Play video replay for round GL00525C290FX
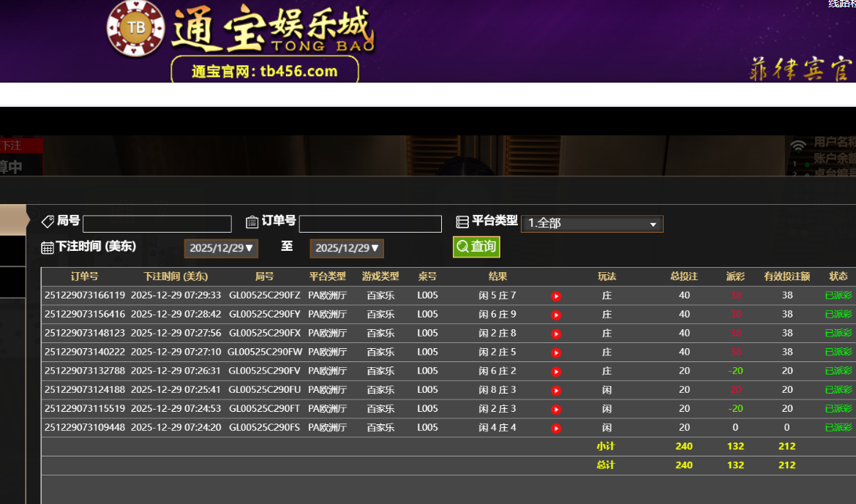Screen dimensions: 856x504 tap(556, 334)
